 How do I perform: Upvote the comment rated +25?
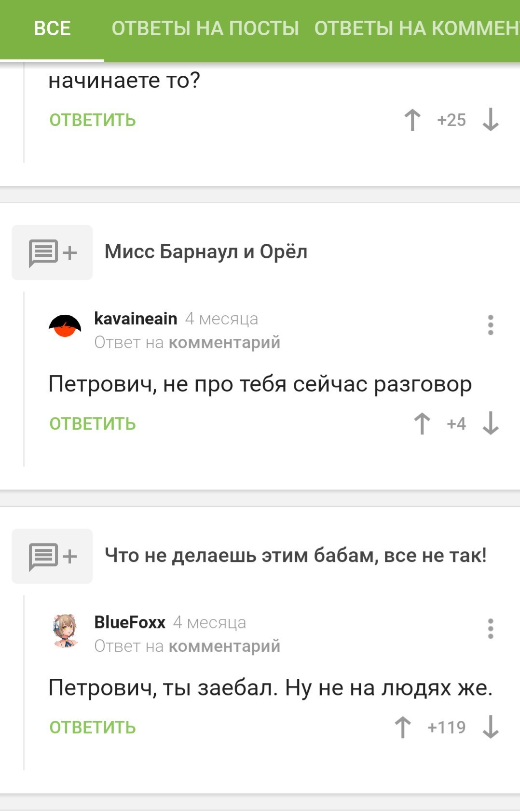(412, 120)
